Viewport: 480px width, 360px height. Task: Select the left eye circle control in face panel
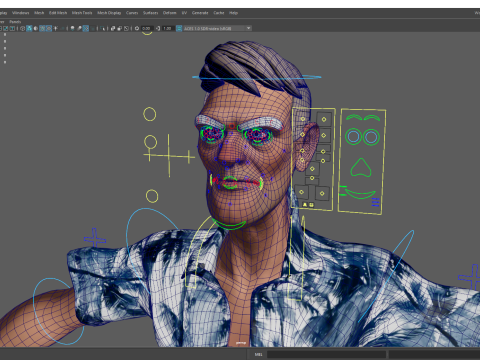(x=353, y=136)
